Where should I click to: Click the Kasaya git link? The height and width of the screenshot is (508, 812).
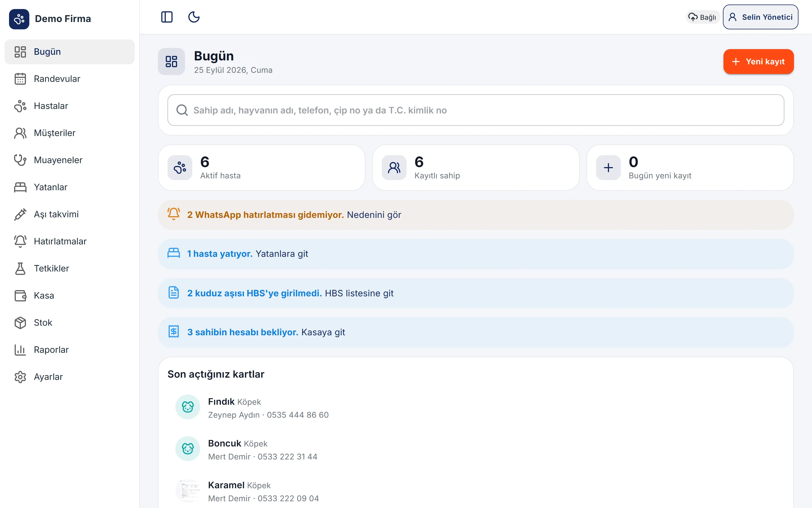click(323, 332)
